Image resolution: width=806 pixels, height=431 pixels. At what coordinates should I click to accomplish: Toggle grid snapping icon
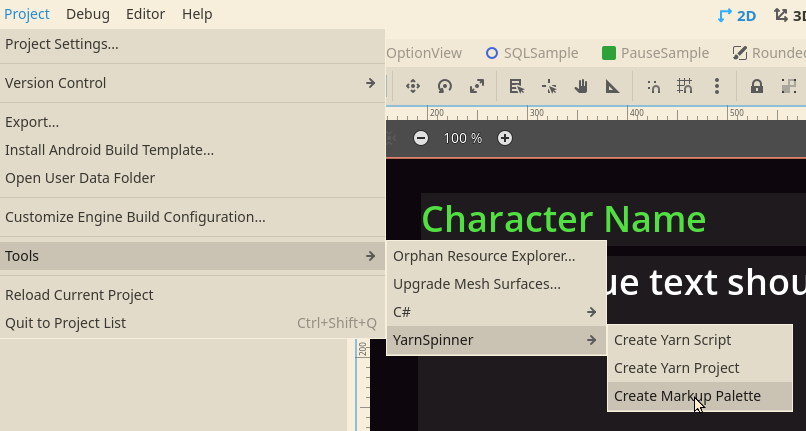(x=685, y=86)
